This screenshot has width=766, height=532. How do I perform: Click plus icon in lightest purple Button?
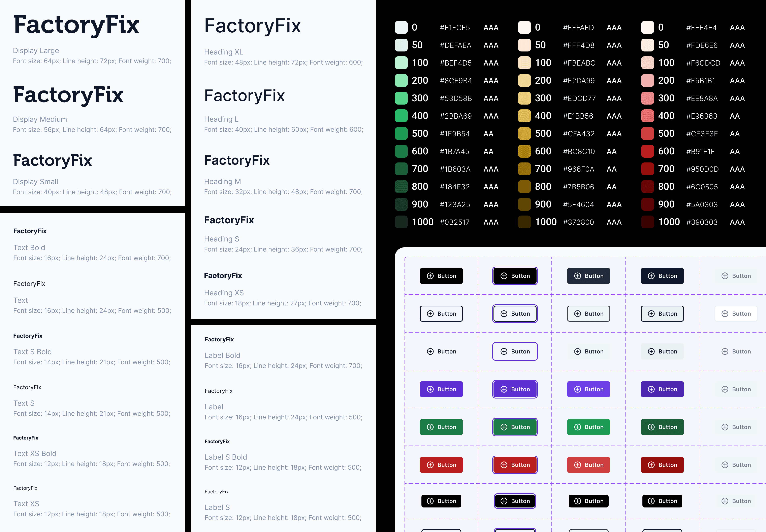pyautogui.click(x=577, y=389)
